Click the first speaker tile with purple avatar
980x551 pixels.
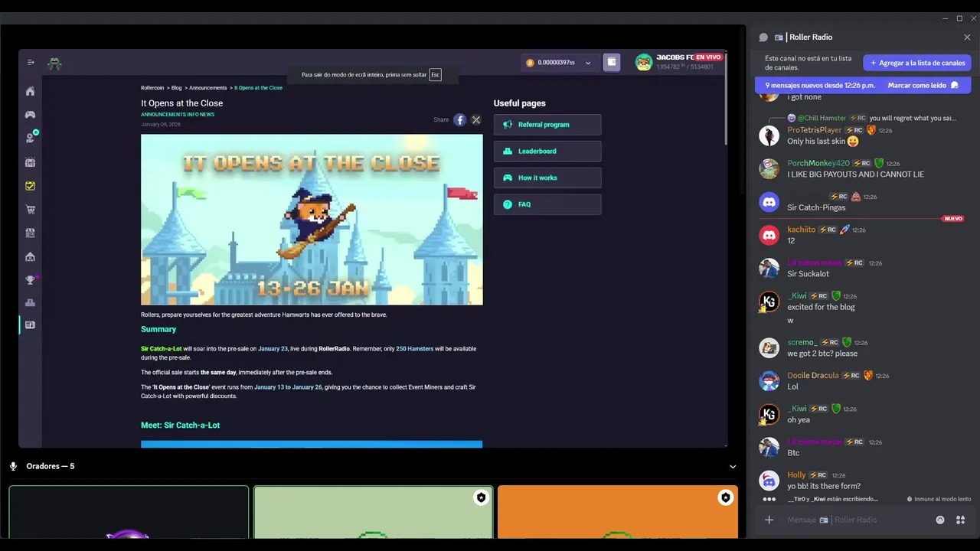point(129,512)
